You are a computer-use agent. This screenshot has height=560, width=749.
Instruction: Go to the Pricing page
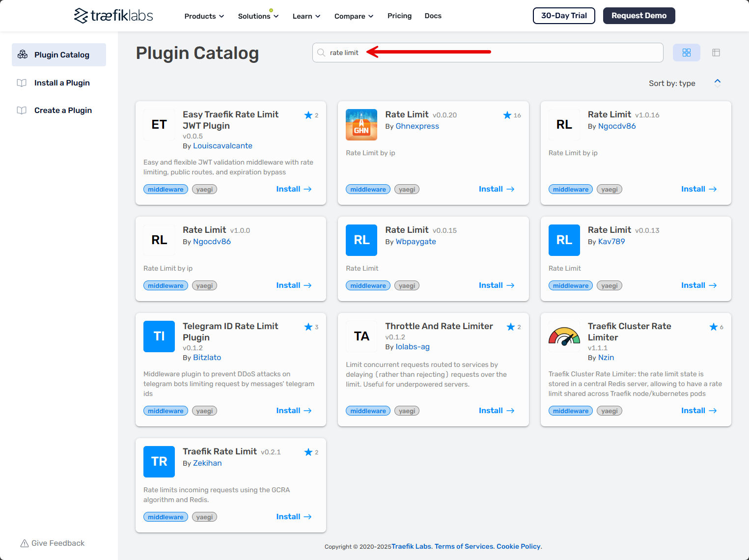point(399,16)
